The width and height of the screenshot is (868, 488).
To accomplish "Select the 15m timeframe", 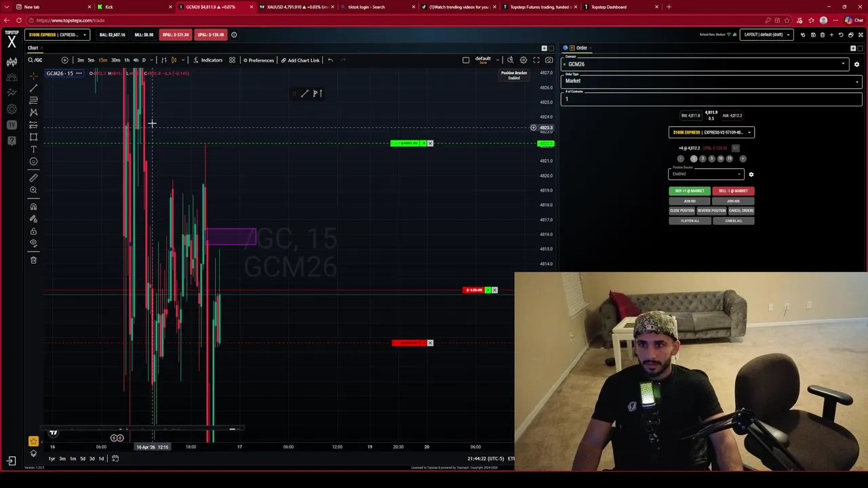I will [103, 60].
